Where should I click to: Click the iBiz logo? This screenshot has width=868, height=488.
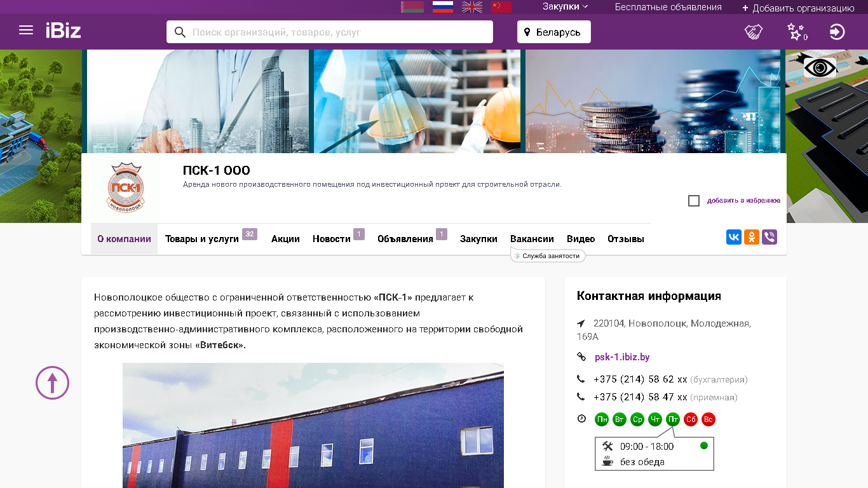click(x=64, y=30)
